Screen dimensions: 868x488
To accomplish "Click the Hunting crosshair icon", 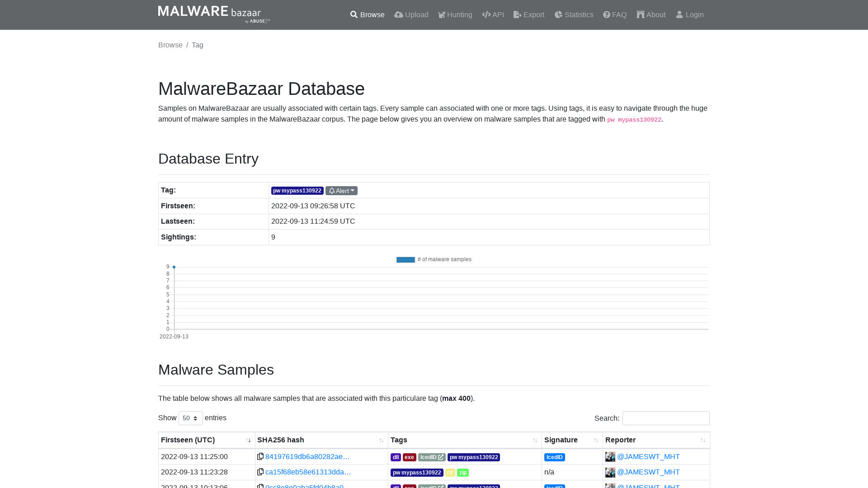I will tap(442, 14).
